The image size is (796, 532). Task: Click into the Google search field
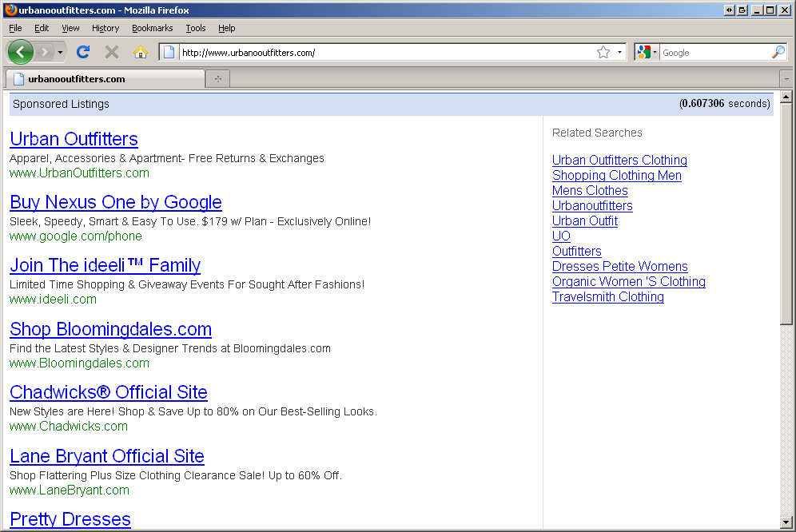click(714, 52)
